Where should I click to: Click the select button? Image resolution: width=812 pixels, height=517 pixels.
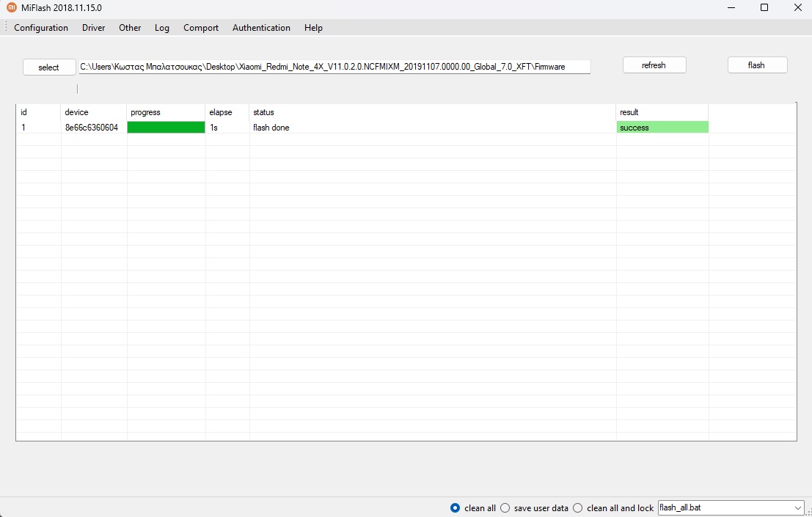click(x=49, y=67)
